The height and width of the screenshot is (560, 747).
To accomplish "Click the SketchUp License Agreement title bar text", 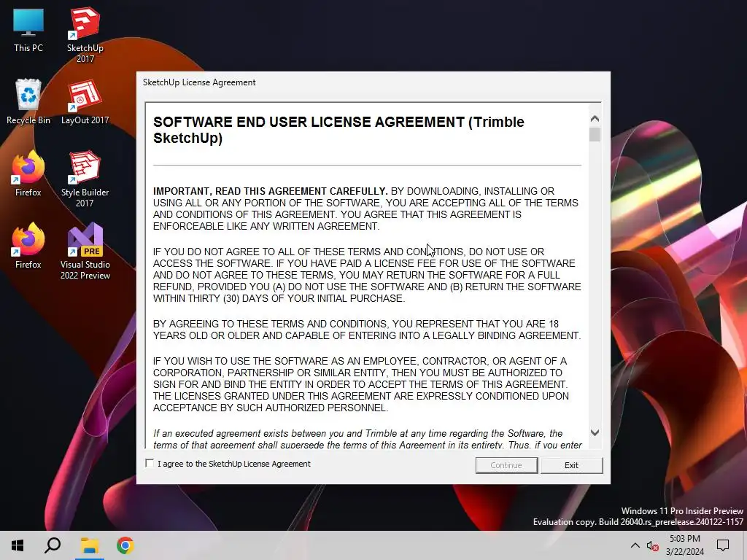I will pyautogui.click(x=199, y=82).
